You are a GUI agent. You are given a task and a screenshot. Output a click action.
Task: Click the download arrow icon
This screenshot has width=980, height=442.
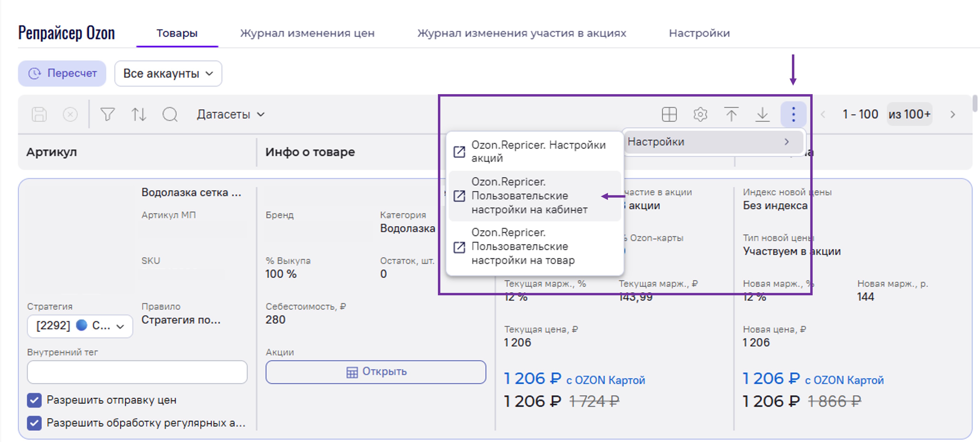click(x=762, y=114)
